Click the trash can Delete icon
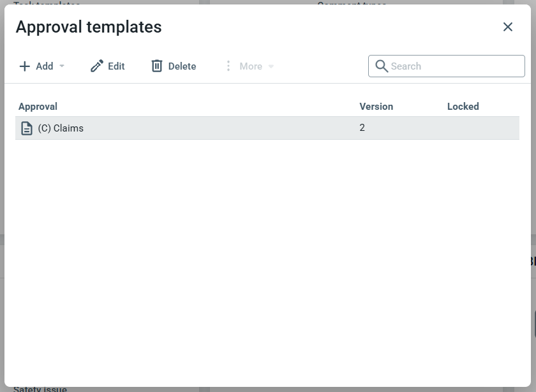The height and width of the screenshot is (392, 536). pyautogui.click(x=157, y=66)
